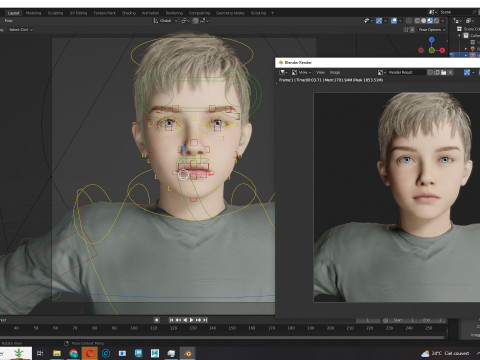Toggle snapping magnet button
The width and height of the screenshot is (480, 360).
[196, 21]
